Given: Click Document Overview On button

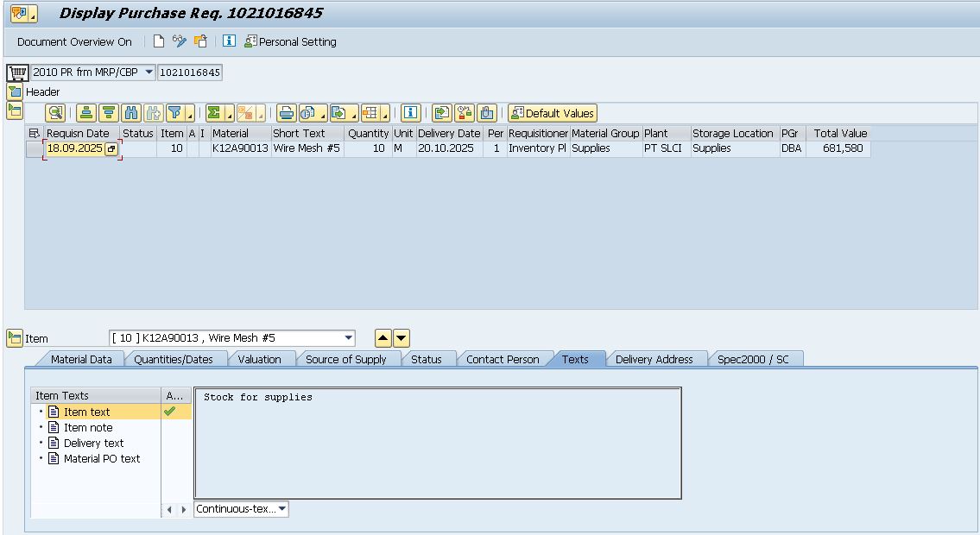Looking at the screenshot, I should coord(74,41).
